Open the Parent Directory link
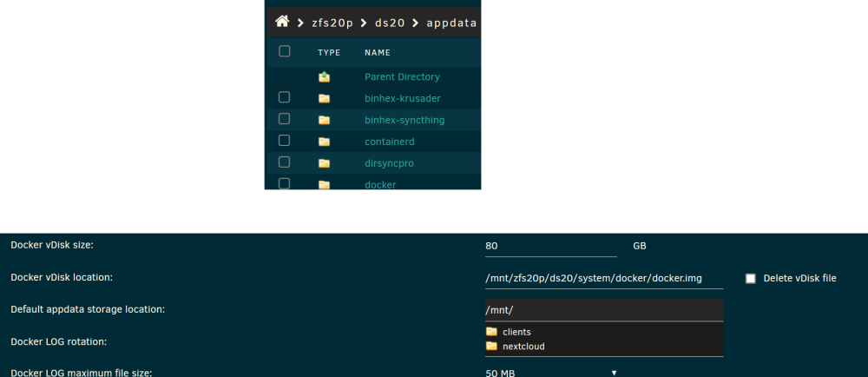The height and width of the screenshot is (377, 868). click(402, 77)
